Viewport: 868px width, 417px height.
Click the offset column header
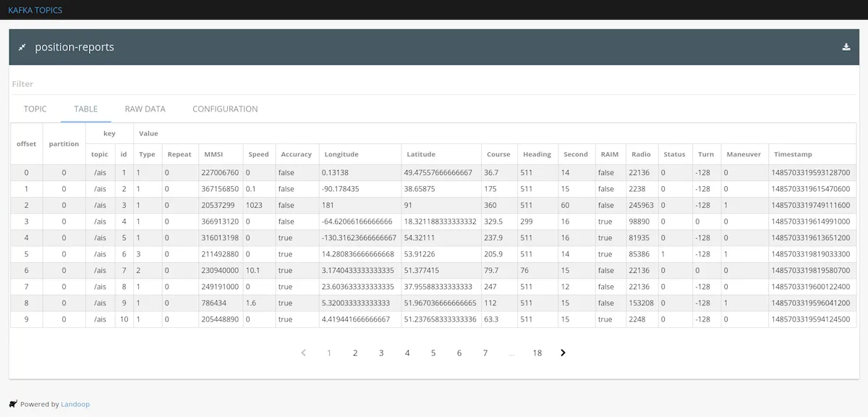pyautogui.click(x=27, y=143)
